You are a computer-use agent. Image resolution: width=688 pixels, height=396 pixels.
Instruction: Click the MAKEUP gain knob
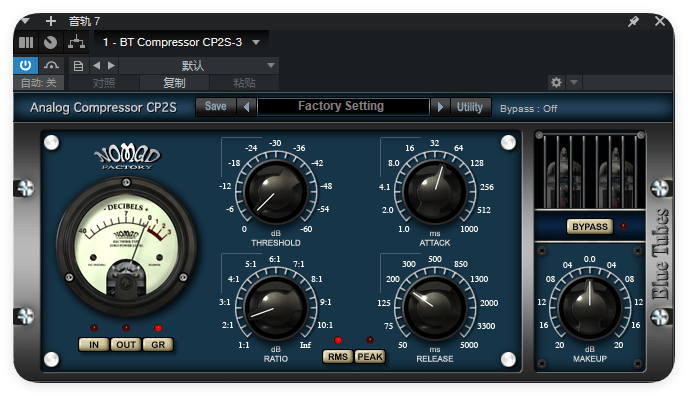coord(590,307)
